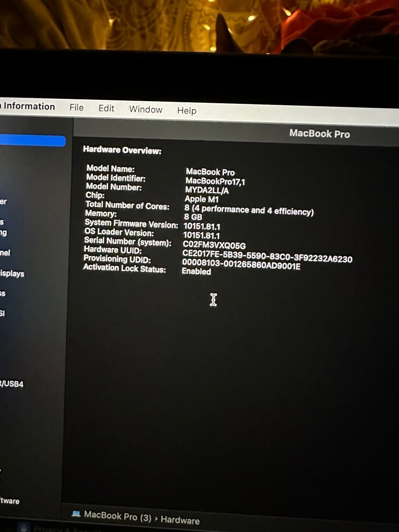Image resolution: width=399 pixels, height=532 pixels.
Task: Click the System Firmware Version value
Action: 202,227
